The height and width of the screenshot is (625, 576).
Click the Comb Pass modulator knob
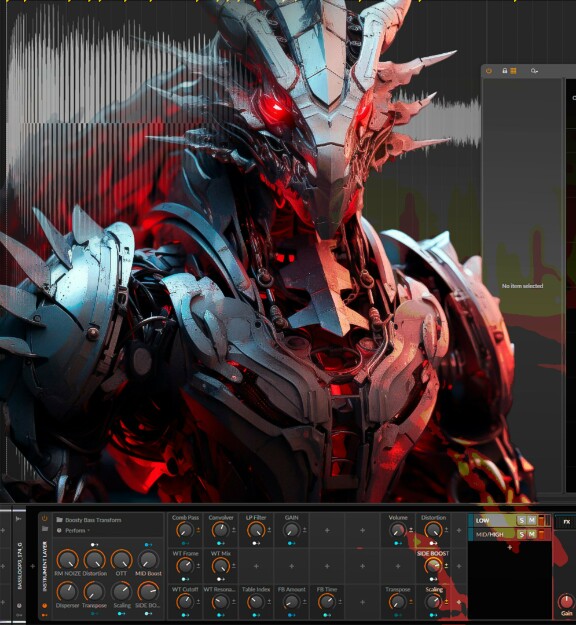[185, 530]
